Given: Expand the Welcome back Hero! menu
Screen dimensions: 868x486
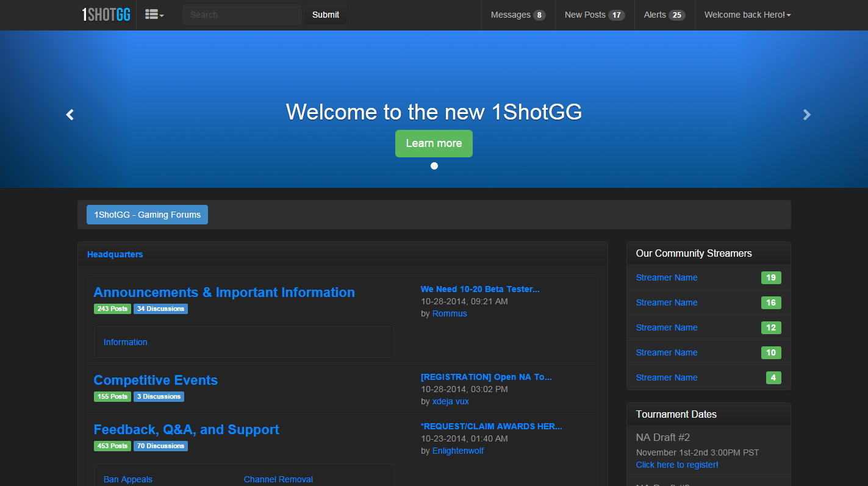Looking at the screenshot, I should point(747,15).
